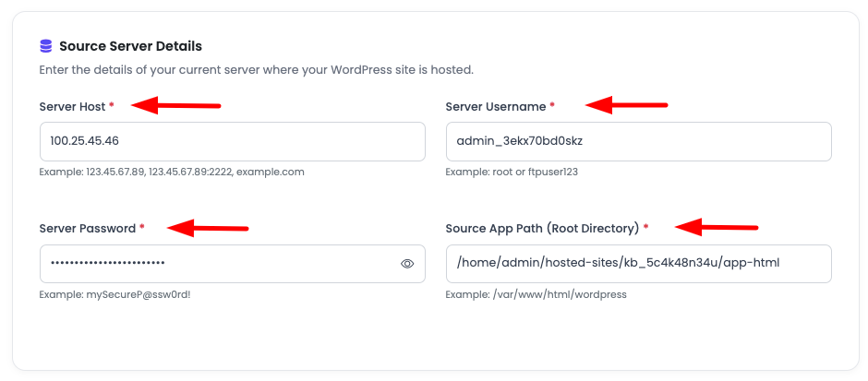Click the Server Password label

coord(88,228)
